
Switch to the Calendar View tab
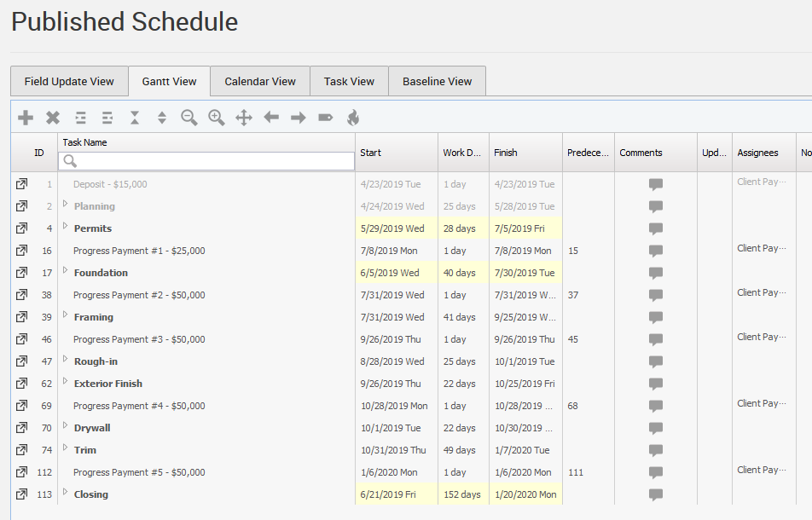click(x=260, y=82)
